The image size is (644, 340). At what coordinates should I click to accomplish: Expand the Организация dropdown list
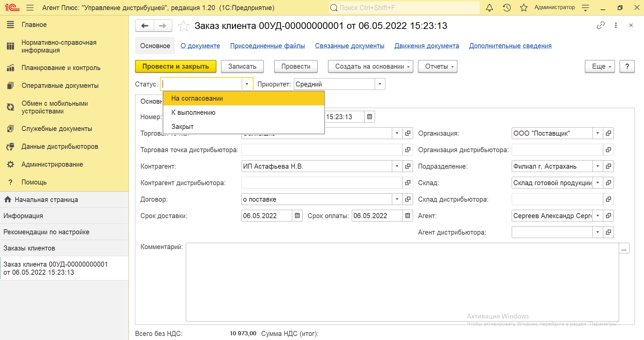(598, 133)
